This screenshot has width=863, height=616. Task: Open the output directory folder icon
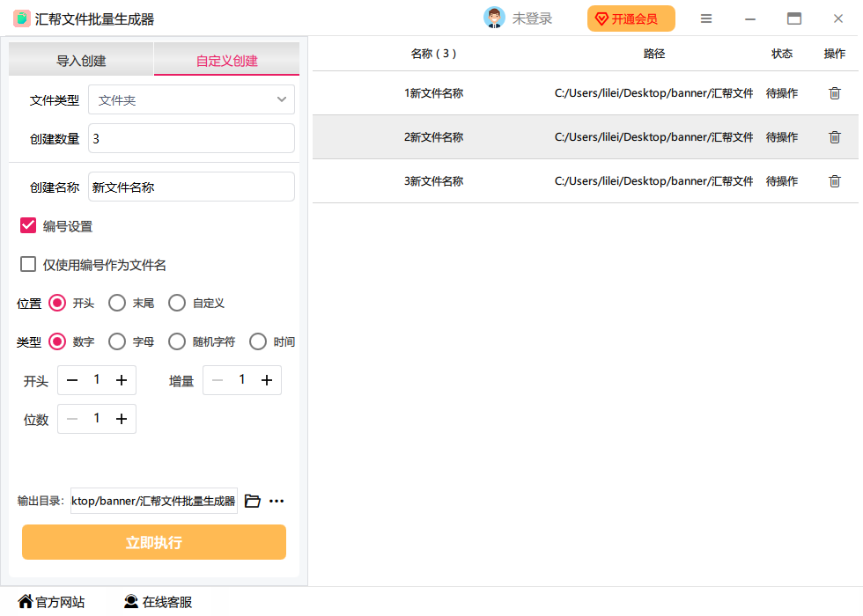pos(253,501)
